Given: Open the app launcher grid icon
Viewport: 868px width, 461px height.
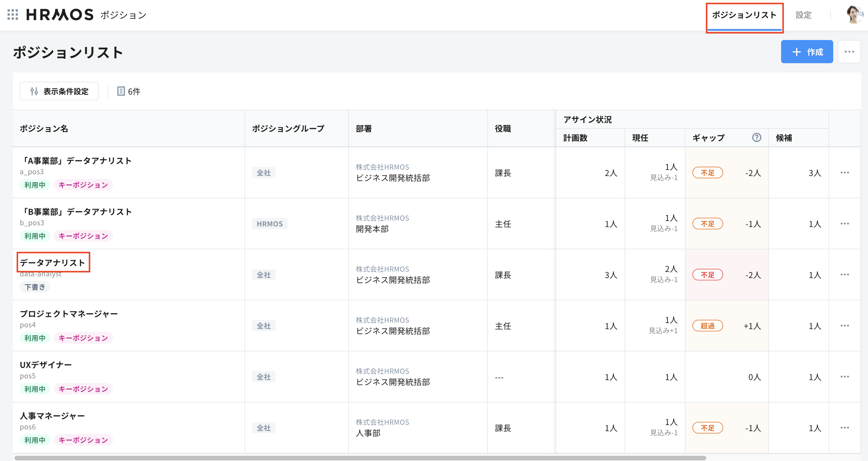Looking at the screenshot, I should tap(13, 15).
